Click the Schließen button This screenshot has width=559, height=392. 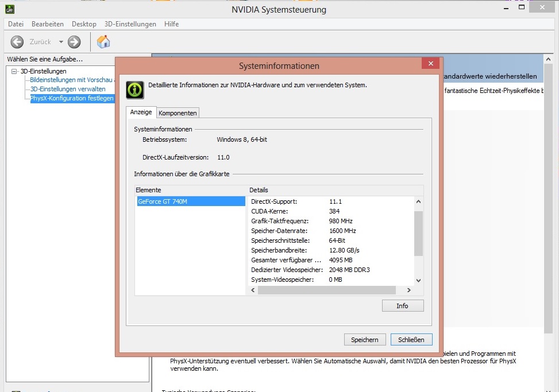click(411, 340)
